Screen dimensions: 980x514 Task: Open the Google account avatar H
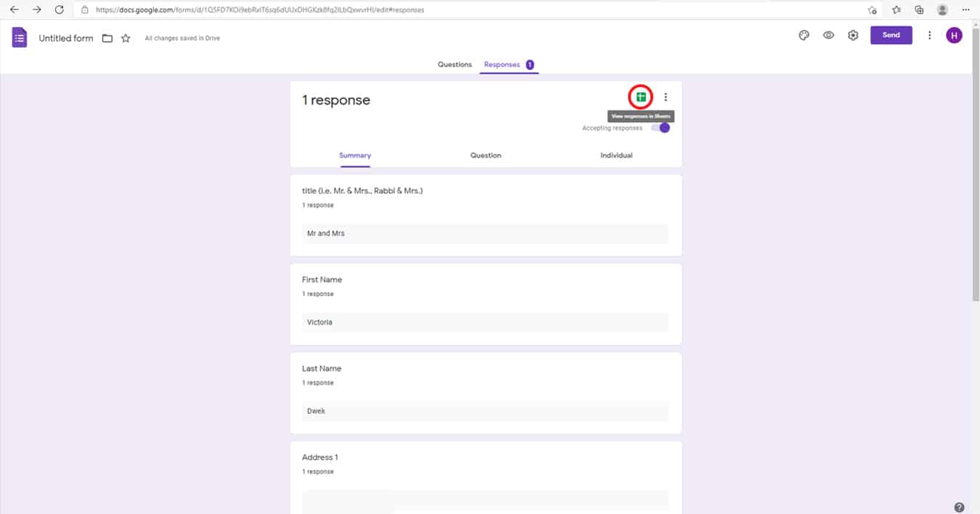click(953, 36)
